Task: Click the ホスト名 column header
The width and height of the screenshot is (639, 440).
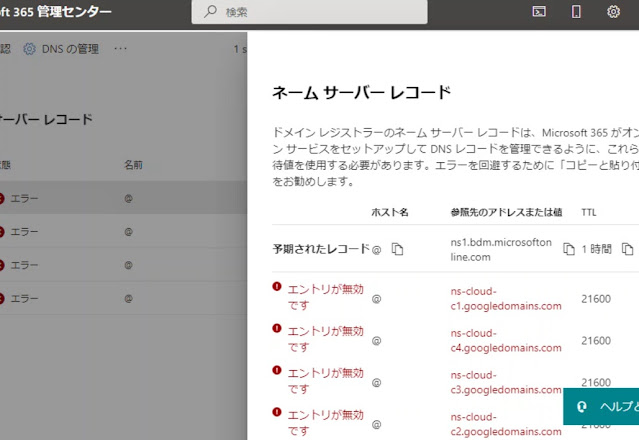Action: [390, 212]
